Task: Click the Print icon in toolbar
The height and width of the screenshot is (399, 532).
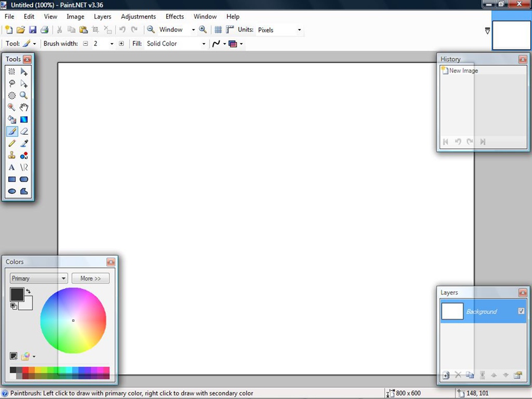Action: click(44, 30)
